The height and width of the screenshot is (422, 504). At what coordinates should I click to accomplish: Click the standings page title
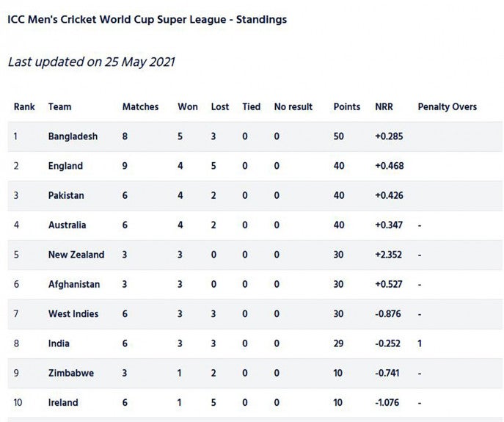[x=147, y=20]
